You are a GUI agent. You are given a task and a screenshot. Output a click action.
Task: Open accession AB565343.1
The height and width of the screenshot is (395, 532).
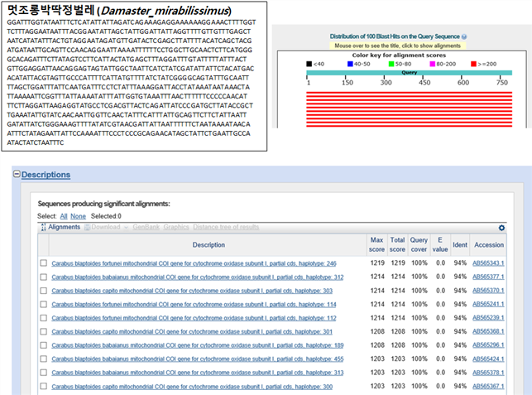point(488,263)
